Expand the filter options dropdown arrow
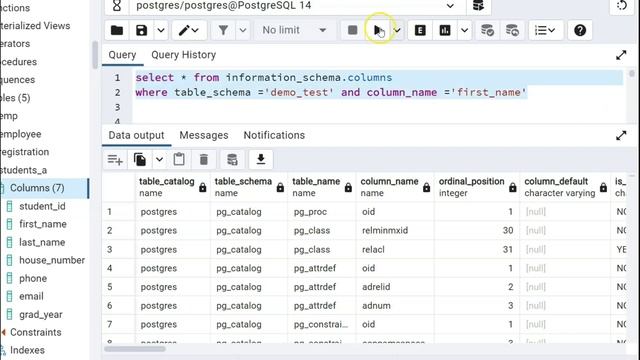The width and height of the screenshot is (640, 360). (242, 30)
